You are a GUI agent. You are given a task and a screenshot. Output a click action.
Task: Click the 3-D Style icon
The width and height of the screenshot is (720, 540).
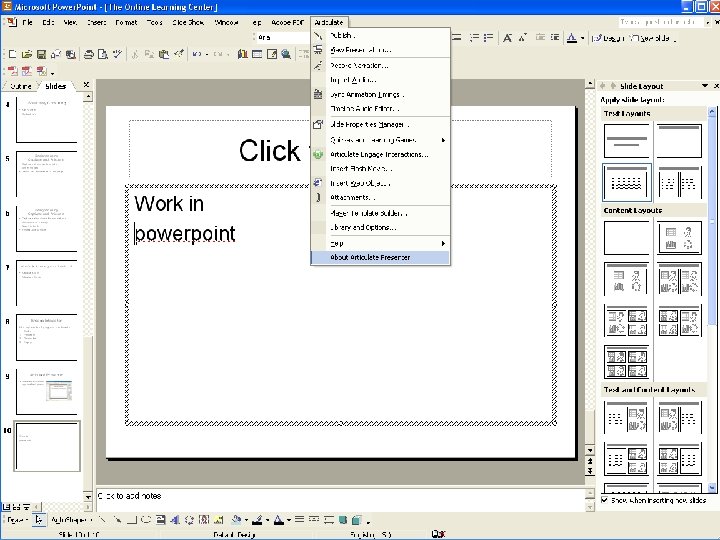tap(357, 520)
